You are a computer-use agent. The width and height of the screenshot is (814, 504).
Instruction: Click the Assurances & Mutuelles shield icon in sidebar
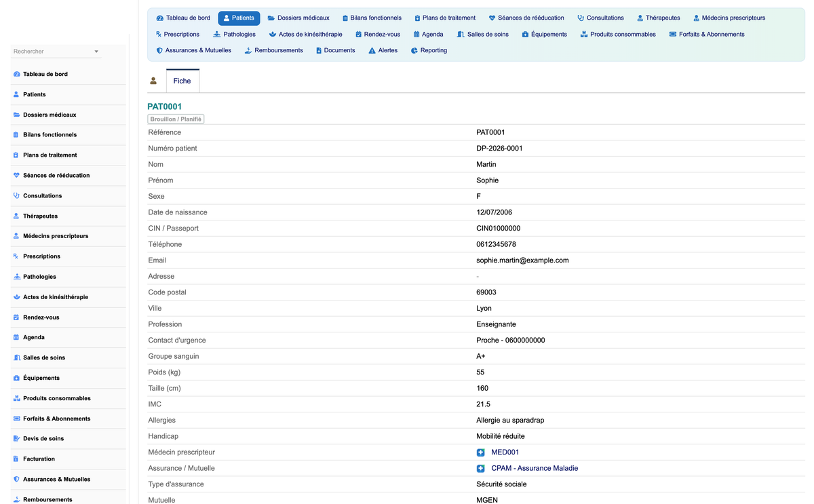(x=16, y=479)
